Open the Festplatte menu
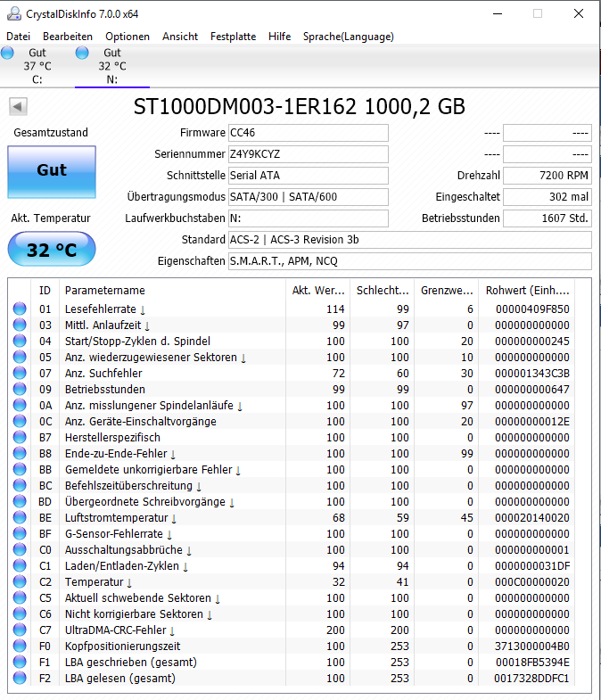Screen dimensions: 601x700 (233, 37)
